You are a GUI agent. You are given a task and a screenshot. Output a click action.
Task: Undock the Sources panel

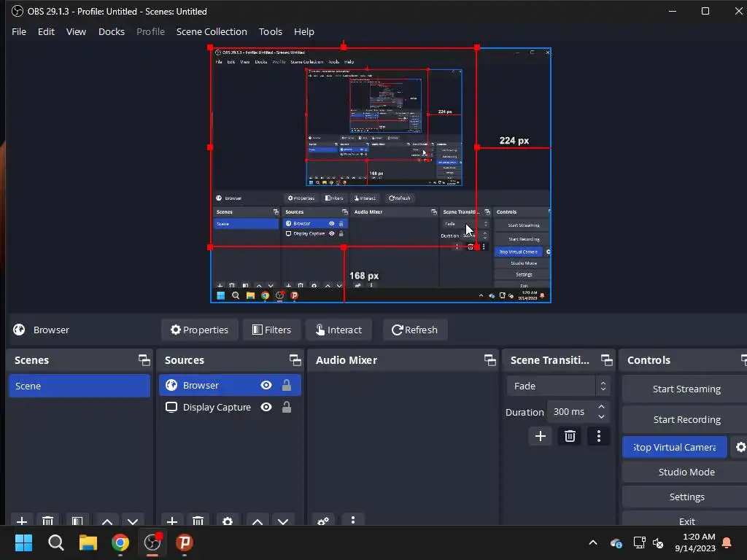click(x=295, y=360)
